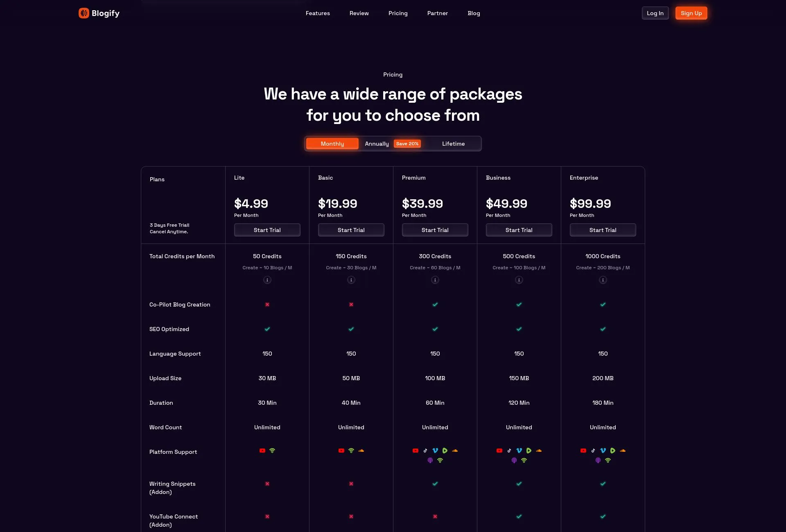786x532 pixels.
Task: Click the SoundCloud icon under Basic platform support
Action: point(361,451)
